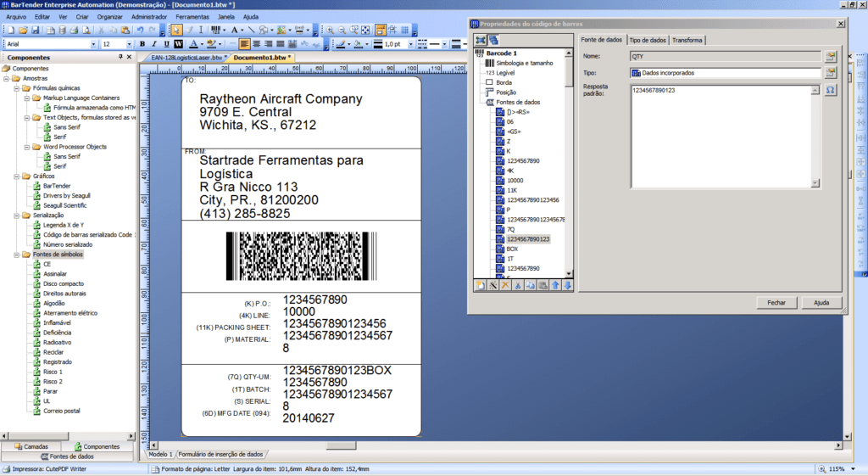Toggle underline text formatting
This screenshot has height=476, width=868.
[166, 43]
